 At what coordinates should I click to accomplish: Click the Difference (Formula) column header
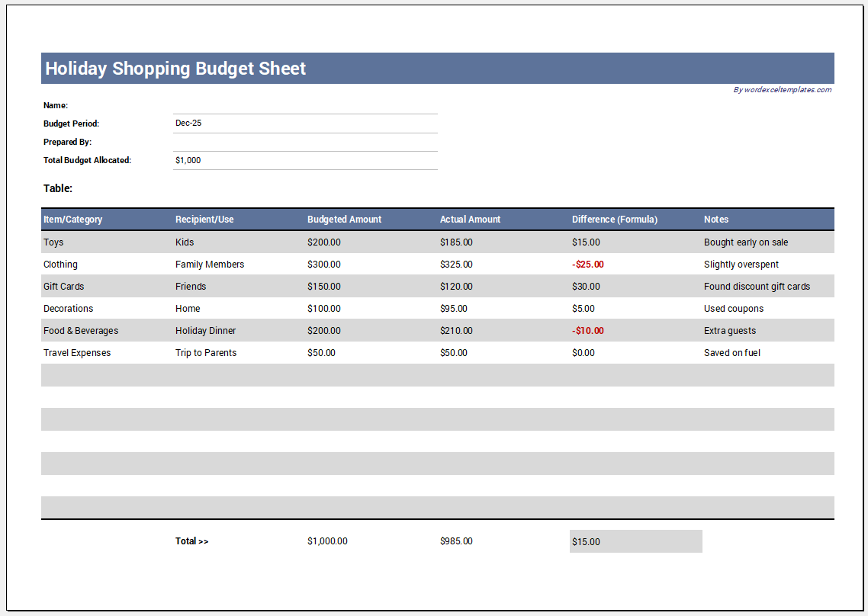(615, 220)
